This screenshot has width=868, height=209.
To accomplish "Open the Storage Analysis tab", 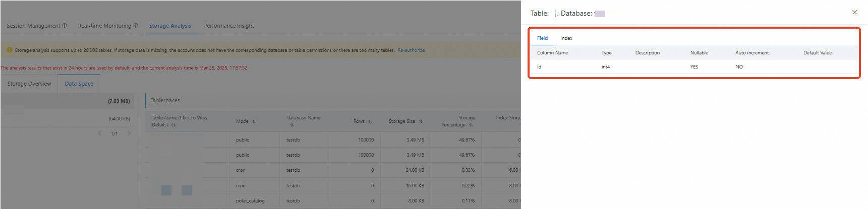I will (170, 26).
